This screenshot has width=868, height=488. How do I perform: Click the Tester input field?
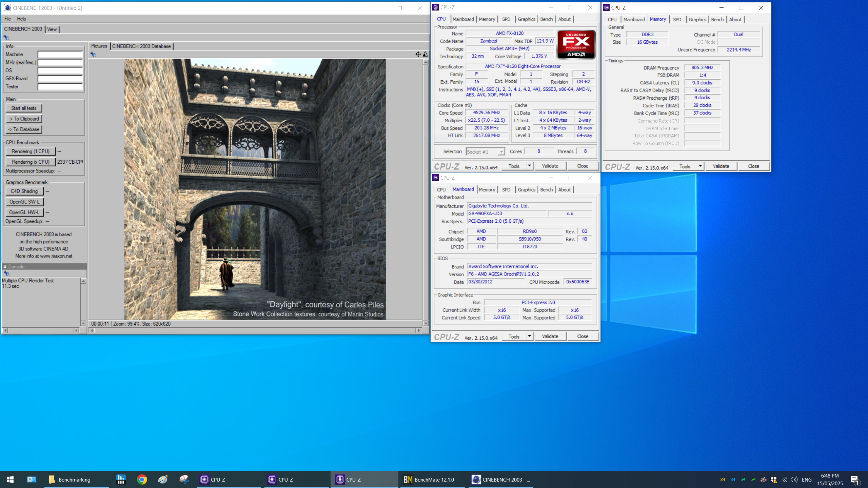click(x=60, y=86)
